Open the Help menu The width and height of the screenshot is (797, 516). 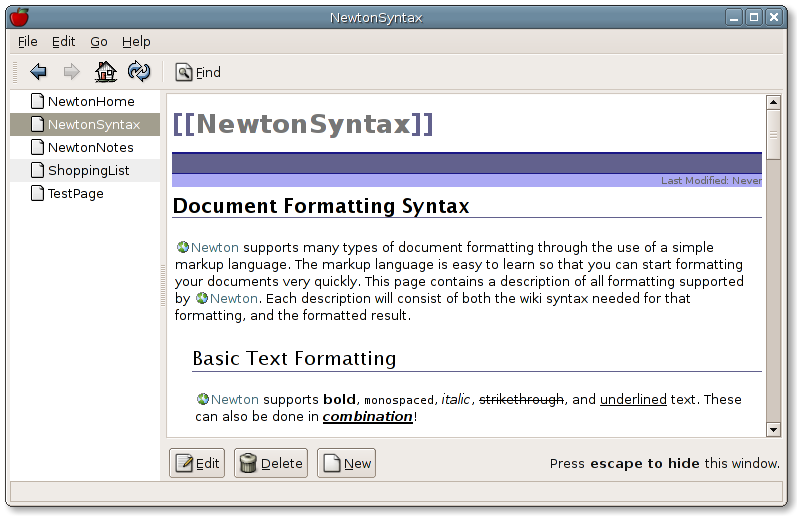[x=136, y=42]
